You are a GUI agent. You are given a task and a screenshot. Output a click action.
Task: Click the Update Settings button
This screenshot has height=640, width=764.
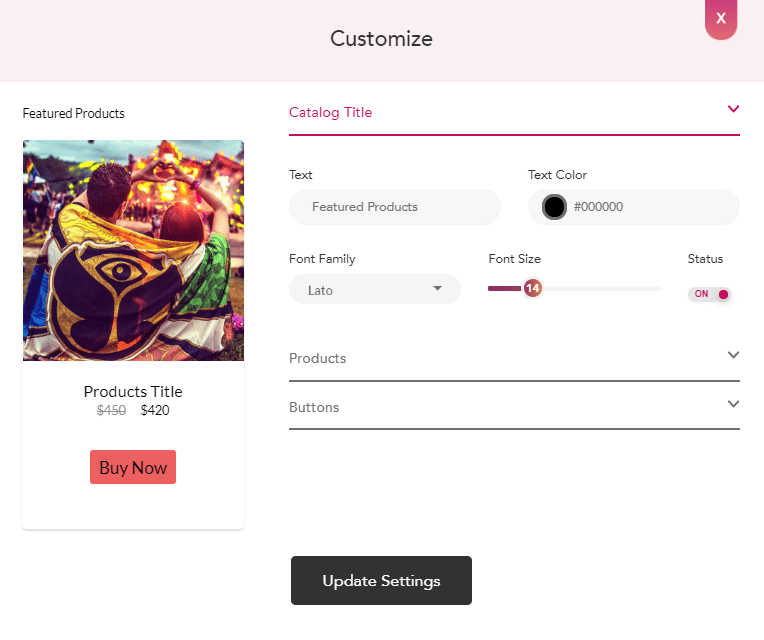coord(381,581)
